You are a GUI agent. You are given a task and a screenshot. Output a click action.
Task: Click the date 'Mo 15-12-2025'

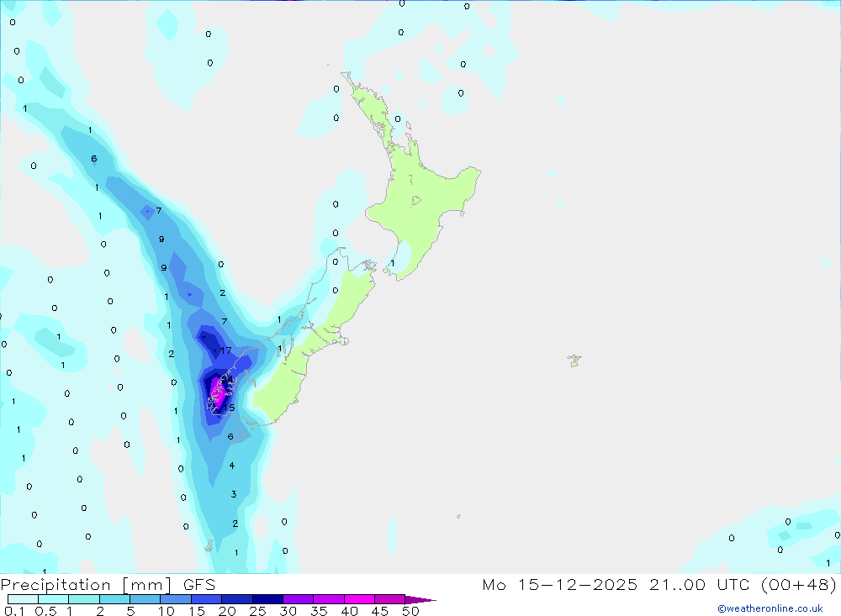pyautogui.click(x=560, y=584)
